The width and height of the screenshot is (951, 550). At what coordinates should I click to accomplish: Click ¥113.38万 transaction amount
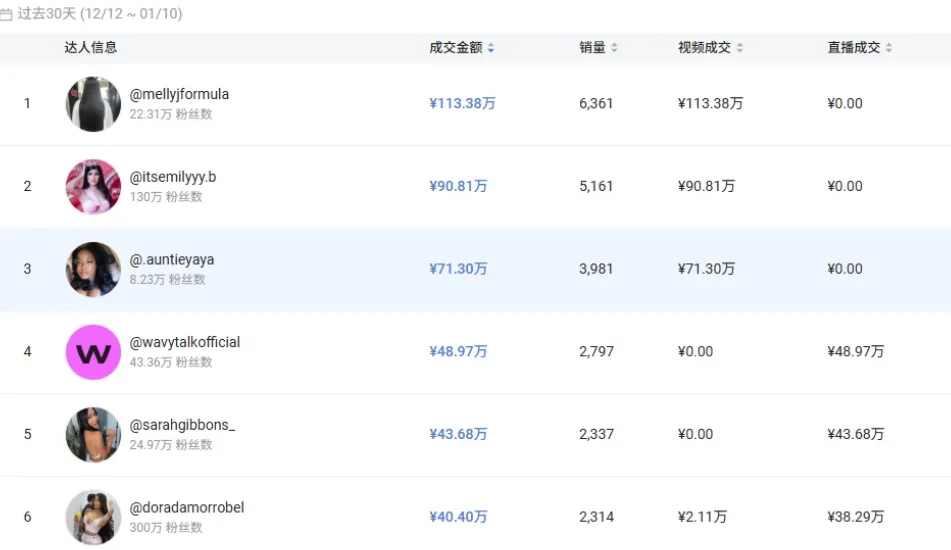point(462,103)
